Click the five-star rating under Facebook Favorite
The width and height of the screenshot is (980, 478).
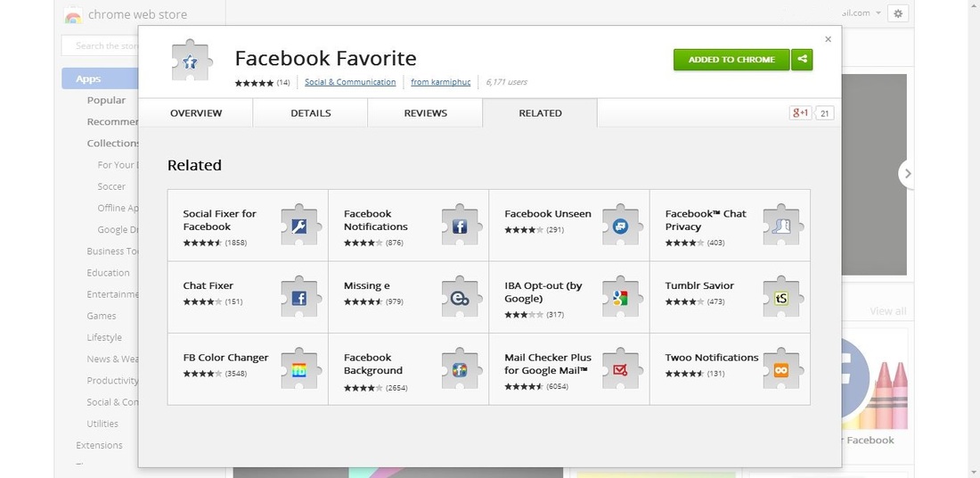tap(255, 83)
